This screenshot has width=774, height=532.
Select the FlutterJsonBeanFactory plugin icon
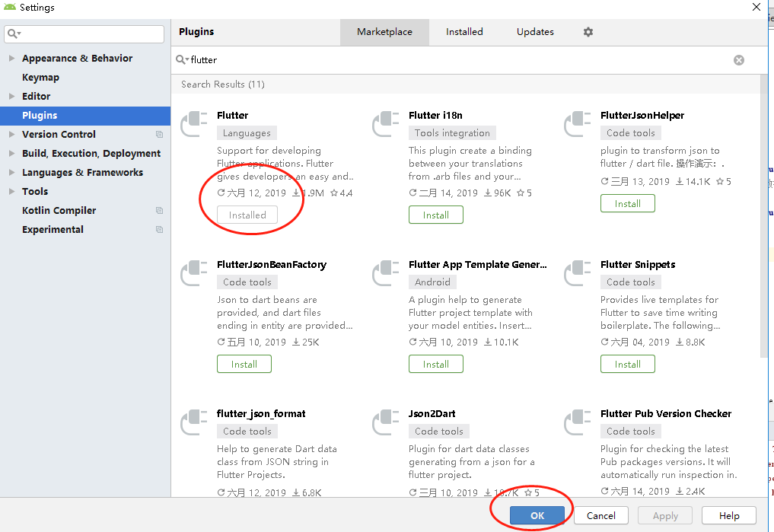(194, 273)
